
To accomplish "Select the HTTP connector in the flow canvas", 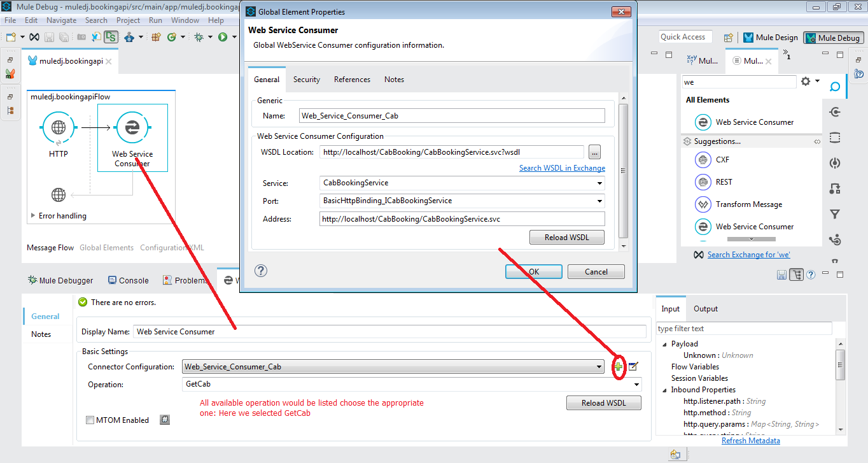I will pos(58,127).
